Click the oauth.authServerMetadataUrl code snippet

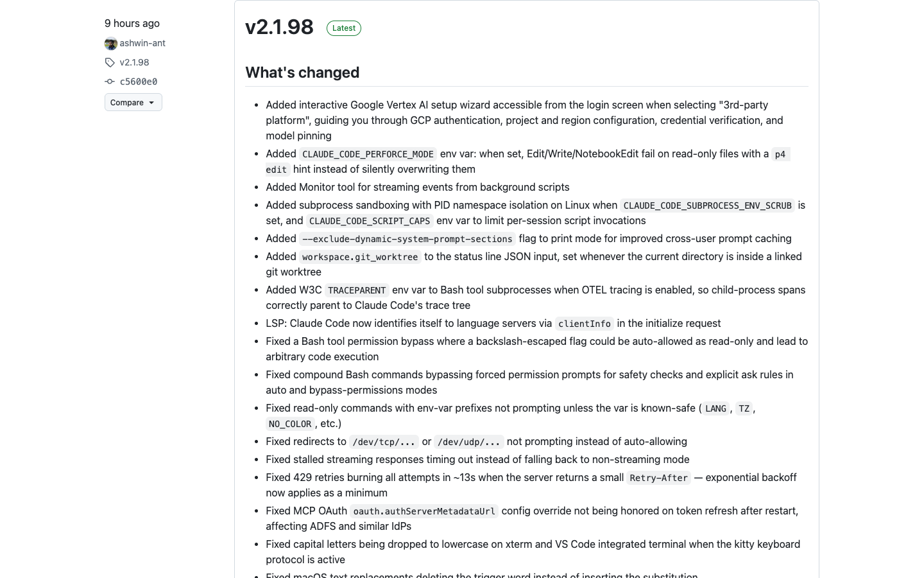424,511
